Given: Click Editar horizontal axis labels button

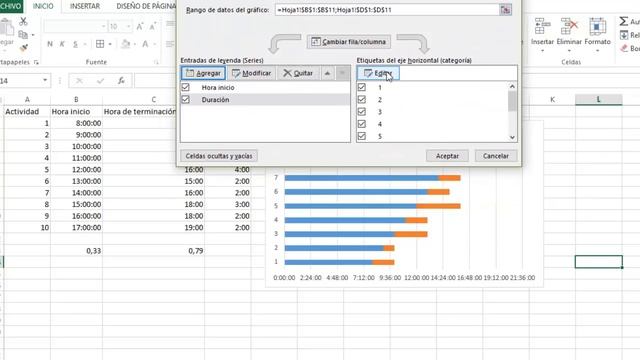Looking at the screenshot, I should click(x=378, y=73).
